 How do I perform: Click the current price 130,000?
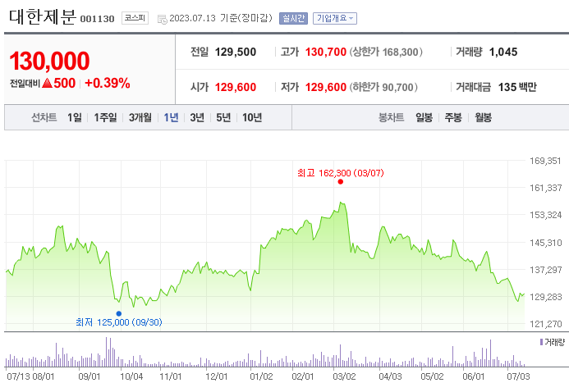pos(49,61)
